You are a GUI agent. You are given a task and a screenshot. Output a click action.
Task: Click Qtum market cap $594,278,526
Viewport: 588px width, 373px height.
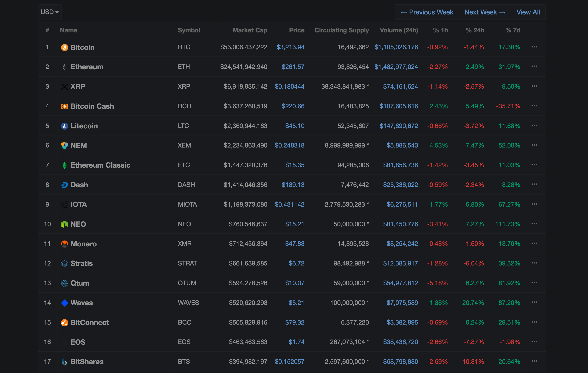tap(248, 283)
